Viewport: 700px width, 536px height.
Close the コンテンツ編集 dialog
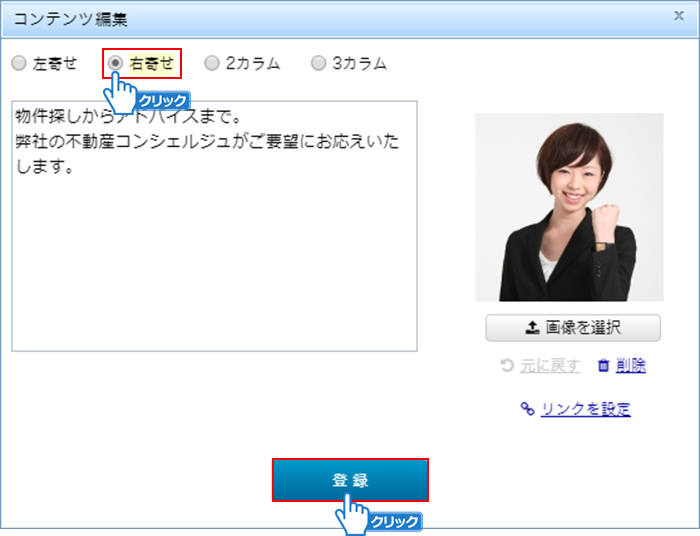pos(680,17)
